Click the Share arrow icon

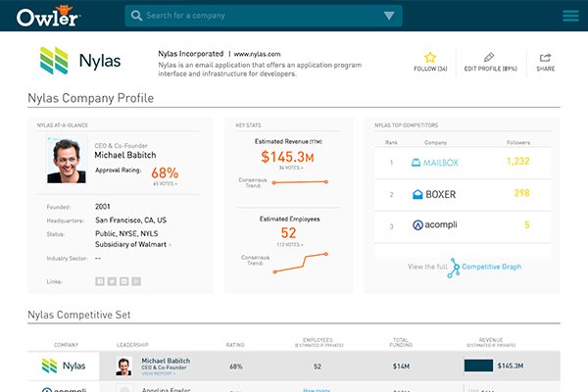pyautogui.click(x=545, y=58)
